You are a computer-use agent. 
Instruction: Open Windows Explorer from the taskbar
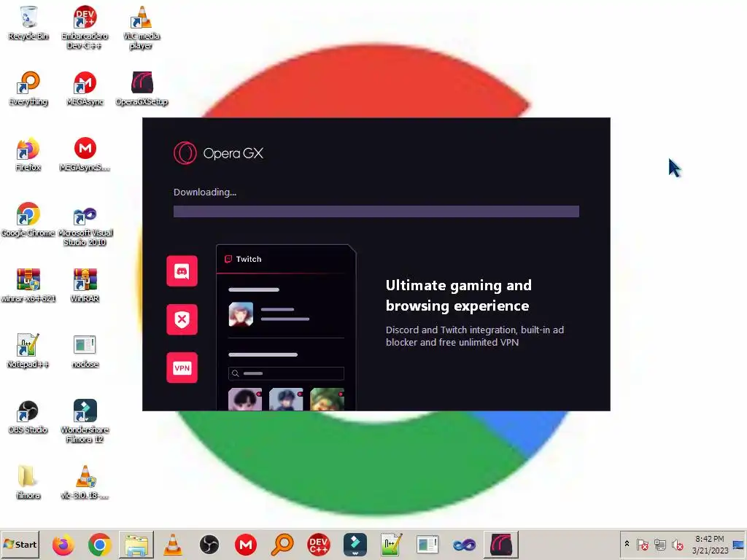click(136, 545)
